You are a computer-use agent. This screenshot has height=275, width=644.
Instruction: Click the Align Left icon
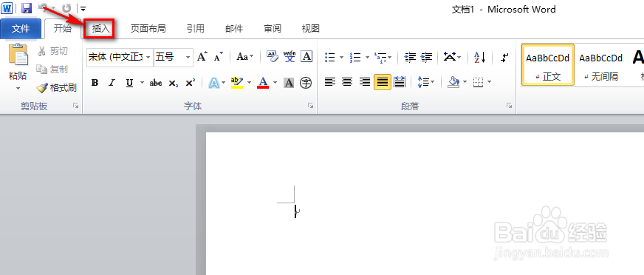(330, 82)
